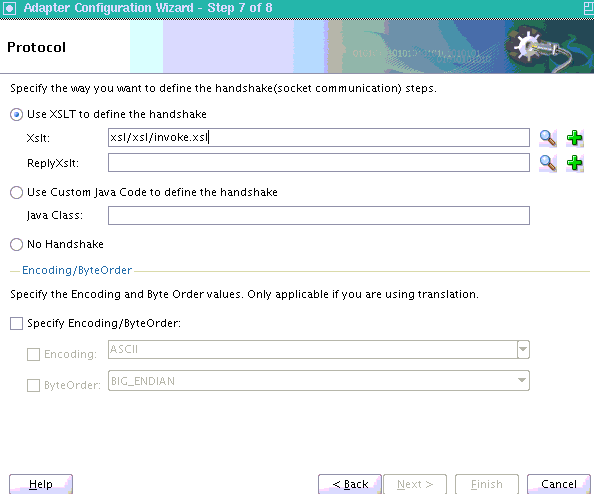Cancel the Adapter Configuration Wizard

[x=559, y=484]
